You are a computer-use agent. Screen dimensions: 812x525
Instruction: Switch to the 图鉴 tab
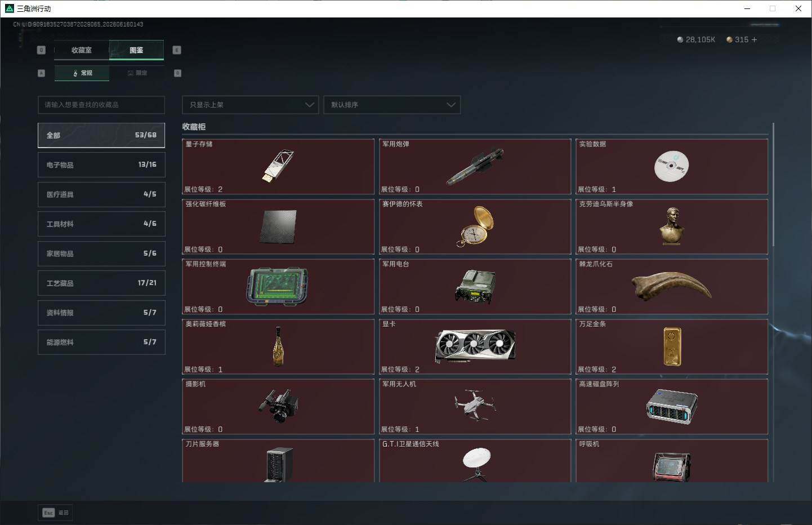pos(136,50)
